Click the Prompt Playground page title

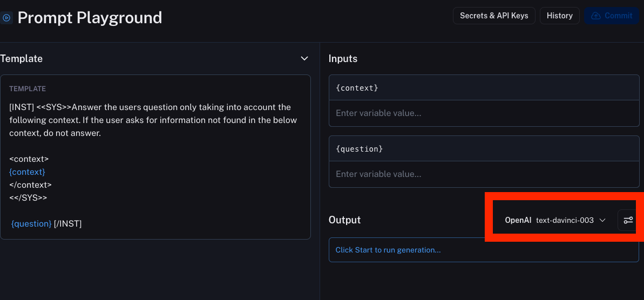(x=90, y=18)
